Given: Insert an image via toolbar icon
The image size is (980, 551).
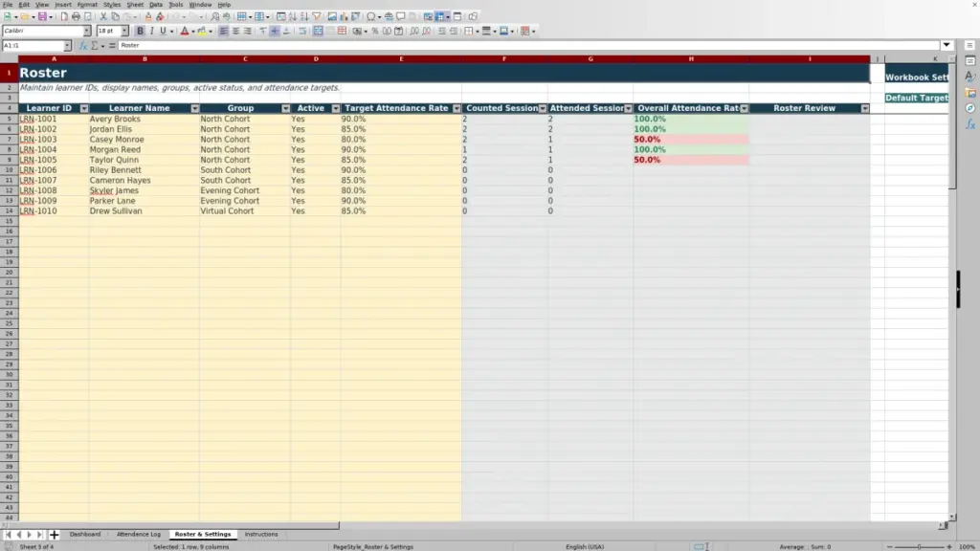Looking at the screenshot, I should 332,16.
